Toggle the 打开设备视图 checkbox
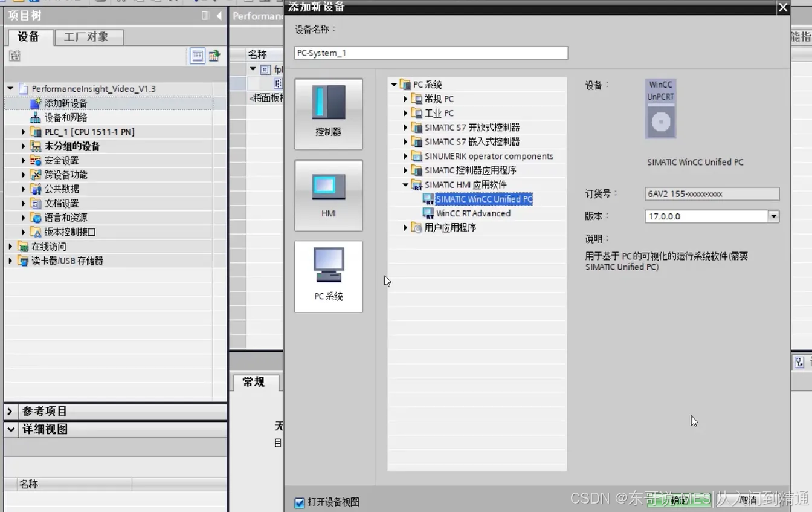The height and width of the screenshot is (512, 812). (300, 502)
